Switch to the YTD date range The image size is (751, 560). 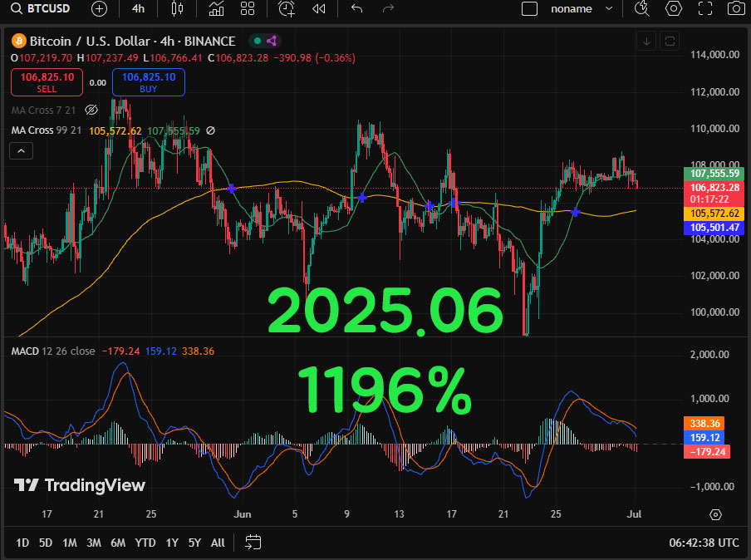click(x=145, y=543)
